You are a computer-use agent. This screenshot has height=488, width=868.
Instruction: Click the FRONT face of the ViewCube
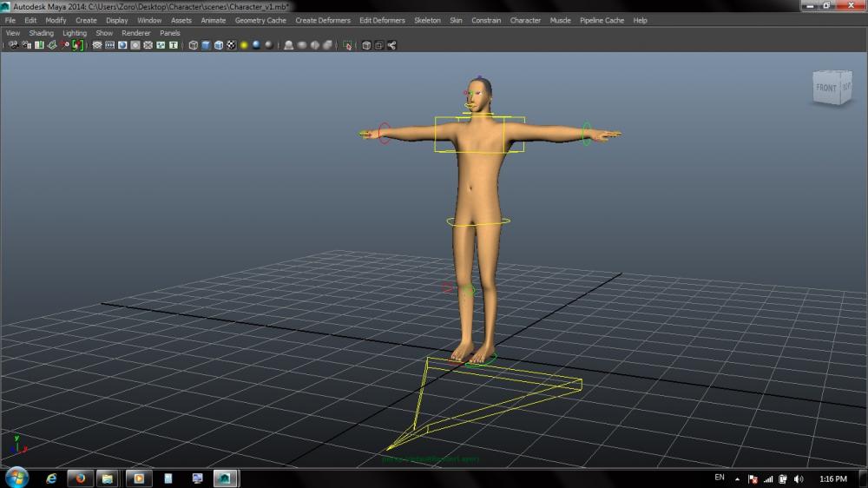[x=825, y=89]
